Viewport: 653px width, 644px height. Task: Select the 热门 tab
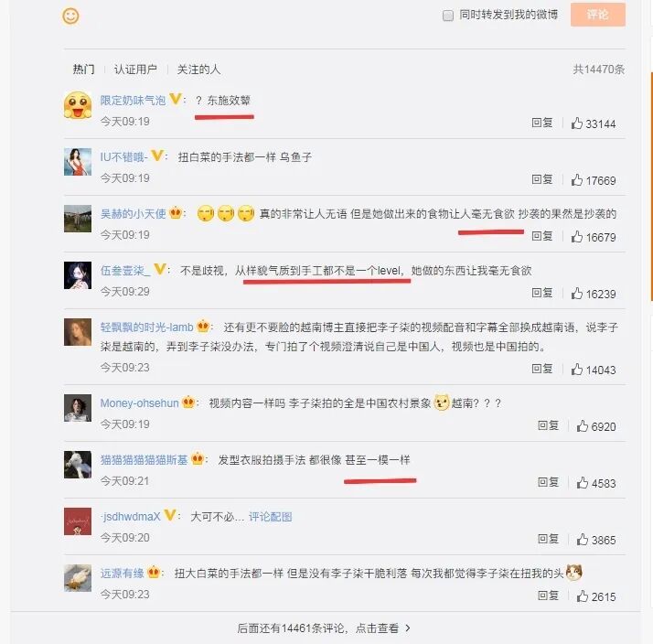[x=84, y=70]
